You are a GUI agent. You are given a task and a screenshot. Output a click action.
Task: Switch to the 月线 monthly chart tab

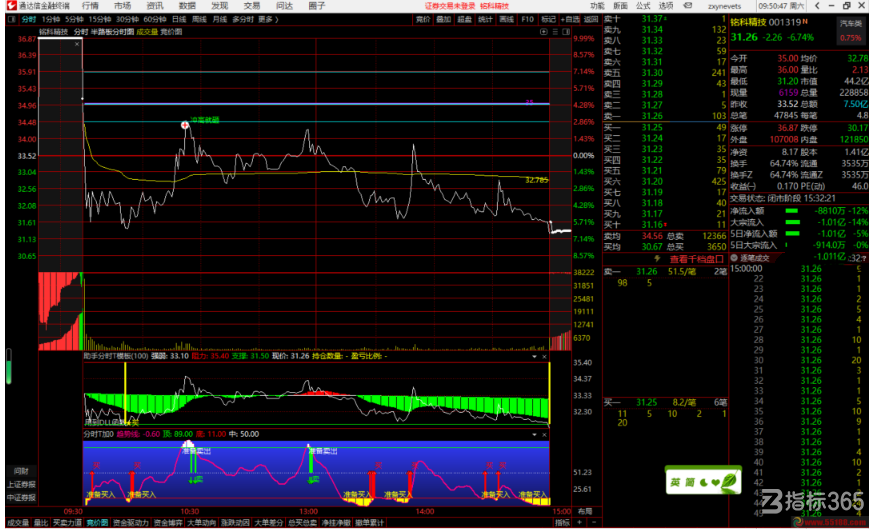point(220,19)
